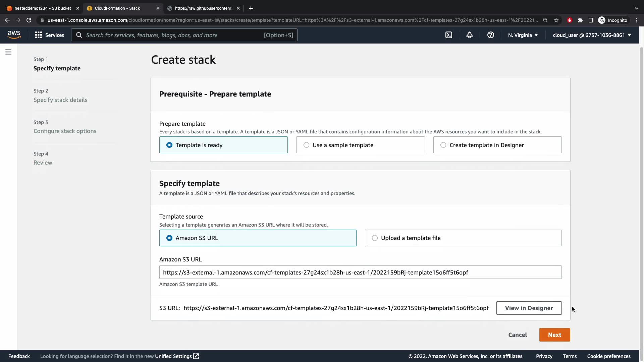Image resolution: width=644 pixels, height=362 pixels.
Task: Choose Upload a template file option
Action: coord(463,238)
